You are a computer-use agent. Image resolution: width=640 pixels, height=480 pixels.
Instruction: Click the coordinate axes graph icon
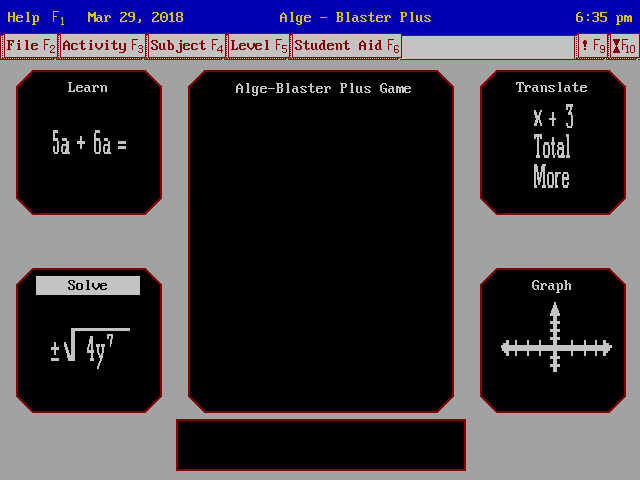pos(555,347)
